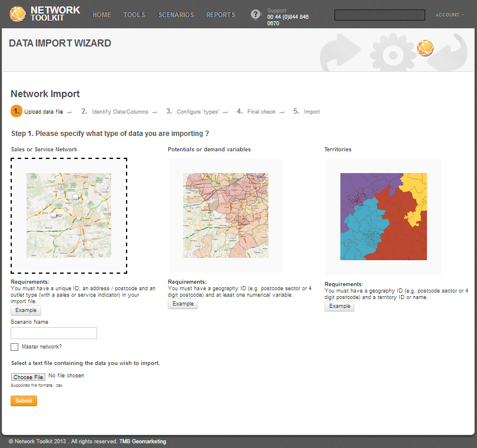Choose the Territories colored map image
Viewport: 477px width, 448px height.
coord(383,216)
